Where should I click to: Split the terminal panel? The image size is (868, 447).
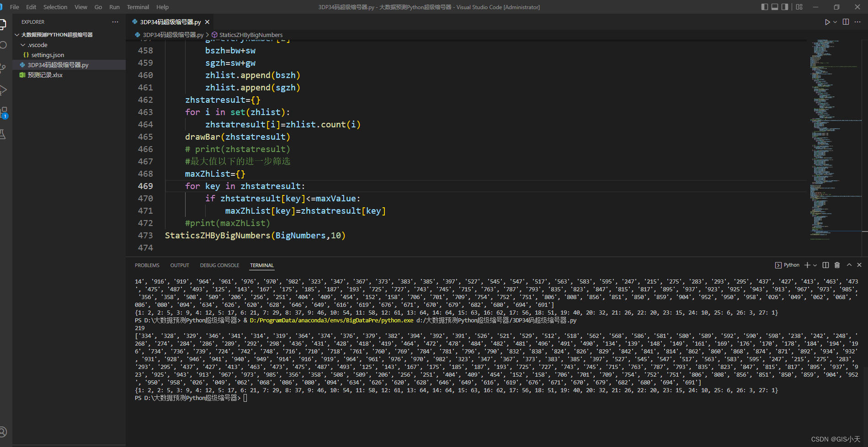[x=825, y=265]
